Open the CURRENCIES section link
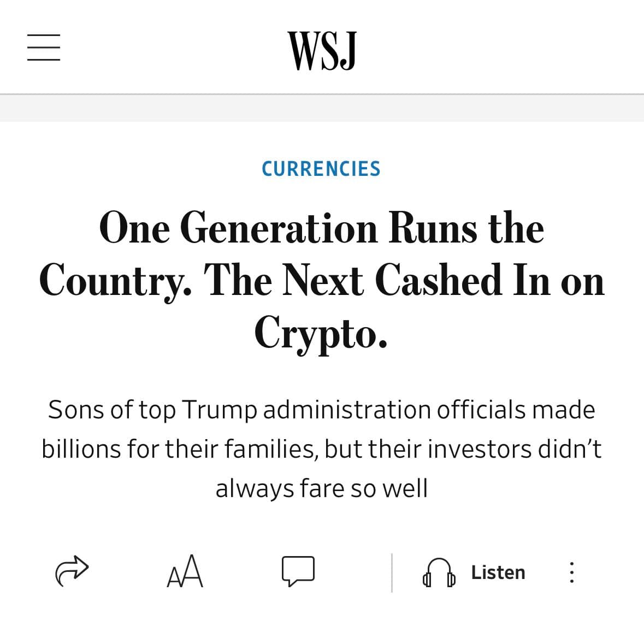This screenshot has width=644, height=644. (x=321, y=169)
